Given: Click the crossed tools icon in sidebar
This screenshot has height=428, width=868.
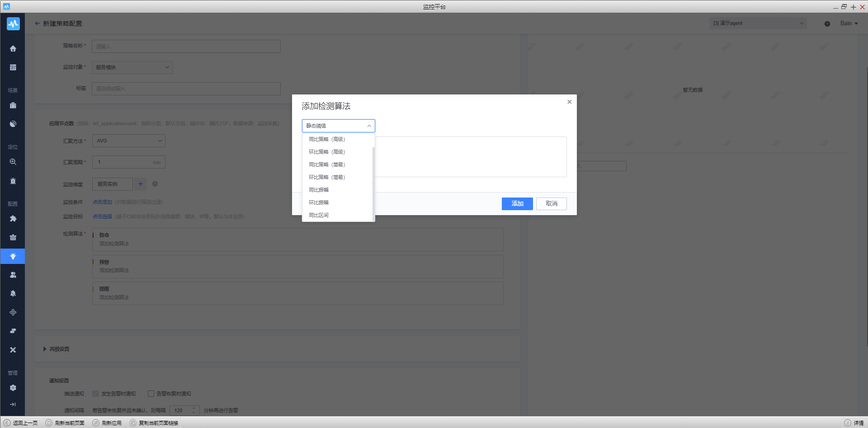Looking at the screenshot, I should pyautogui.click(x=13, y=350).
